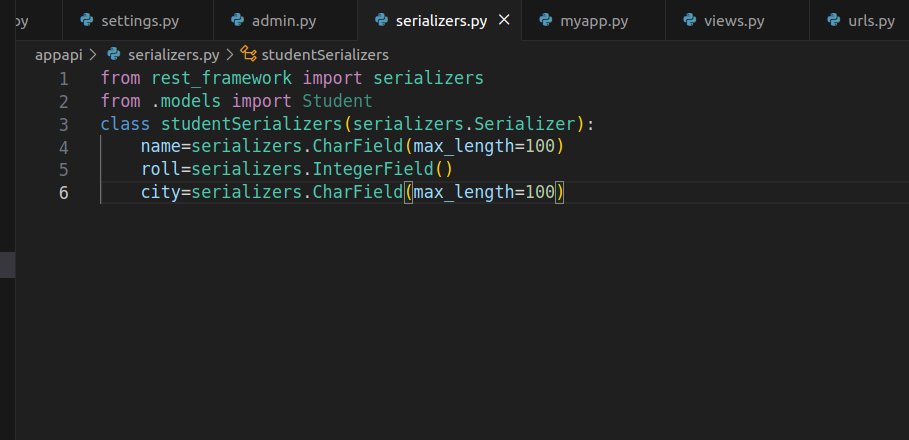This screenshot has width=909, height=440.
Task: Click the serializers.py breadcrumb item
Action: click(173, 55)
